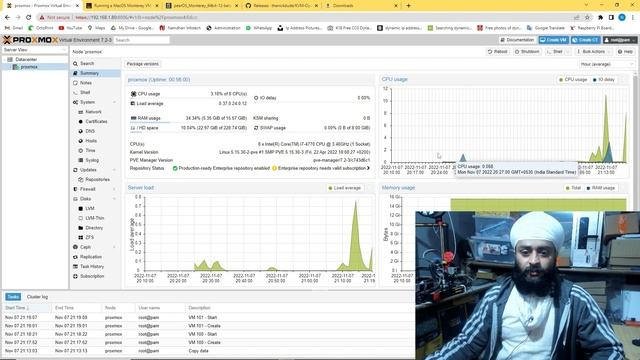This screenshot has width=640, height=360.
Task: Switch to the Downloads browser tab
Action: click(361, 6)
